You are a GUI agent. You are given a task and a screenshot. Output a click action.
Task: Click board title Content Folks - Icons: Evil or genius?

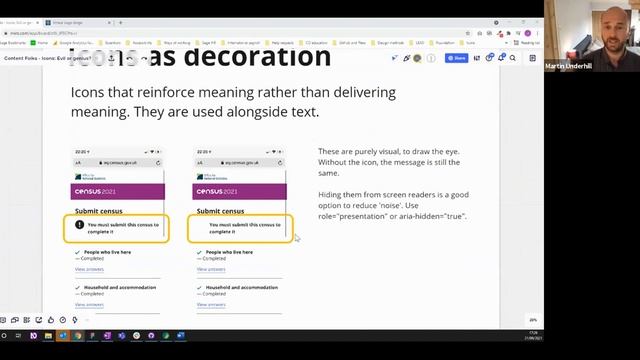coord(48,58)
